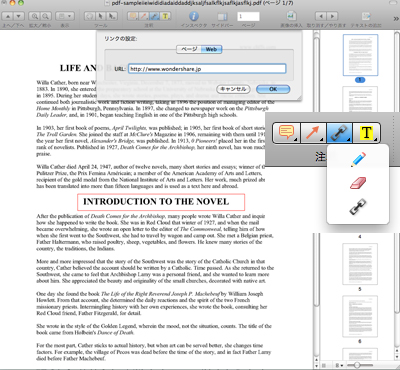Click the INTRODUCTION TO THE NOVEL link box

coord(161,202)
